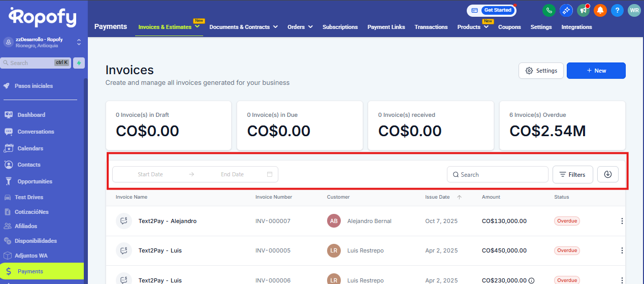
Task: Open the Filters button
Action: click(572, 174)
